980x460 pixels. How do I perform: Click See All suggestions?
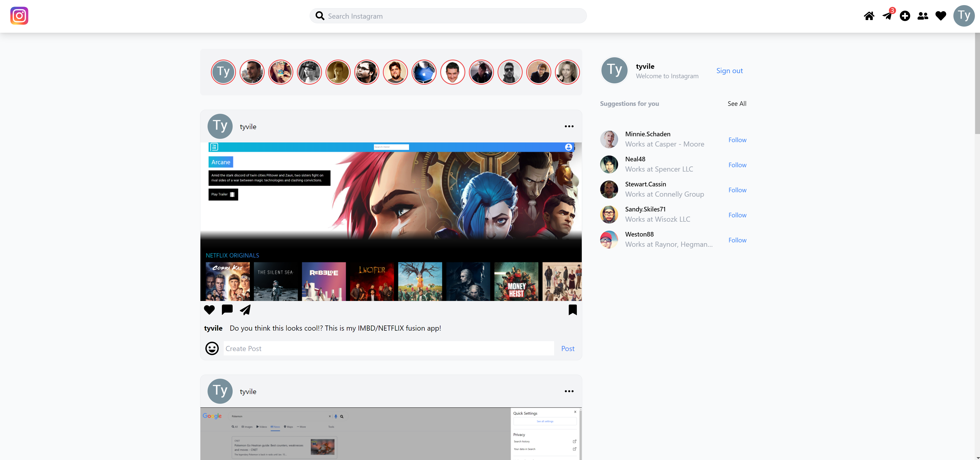pos(737,103)
